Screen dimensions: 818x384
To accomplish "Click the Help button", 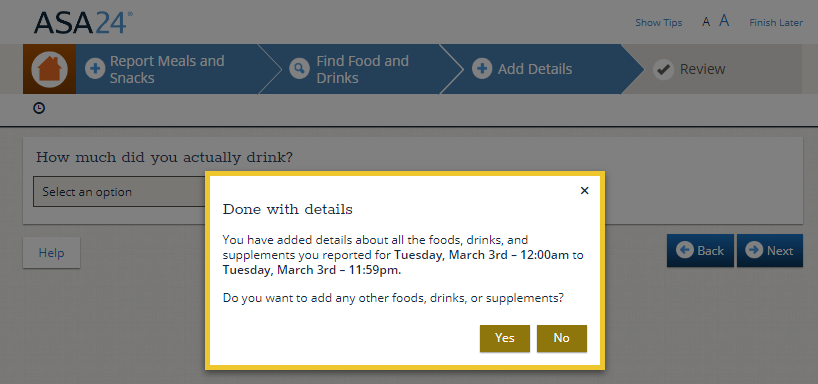I will point(51,253).
